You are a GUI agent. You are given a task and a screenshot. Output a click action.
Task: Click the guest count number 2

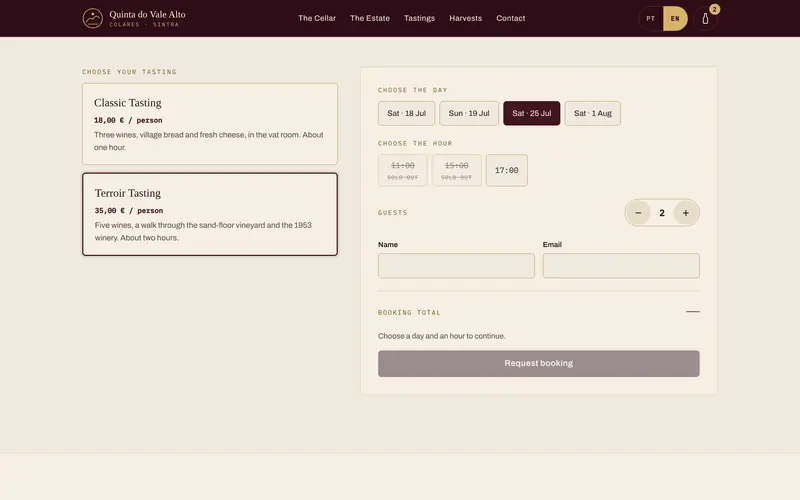[662, 213]
